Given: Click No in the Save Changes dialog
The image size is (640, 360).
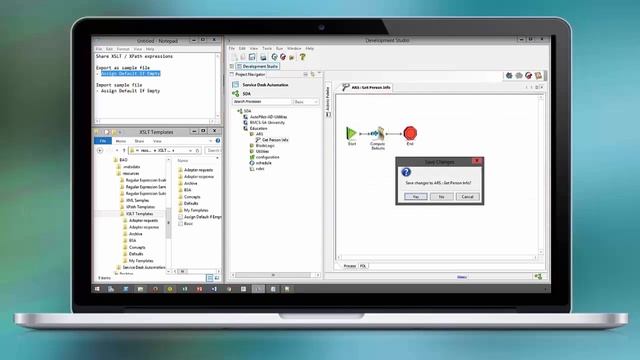Looking at the screenshot, I should [x=441, y=197].
